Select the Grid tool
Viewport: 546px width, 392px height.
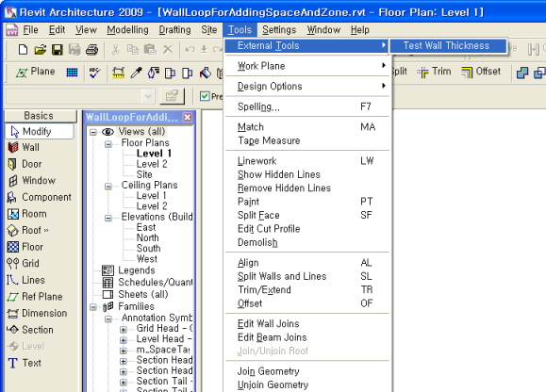coord(23,263)
